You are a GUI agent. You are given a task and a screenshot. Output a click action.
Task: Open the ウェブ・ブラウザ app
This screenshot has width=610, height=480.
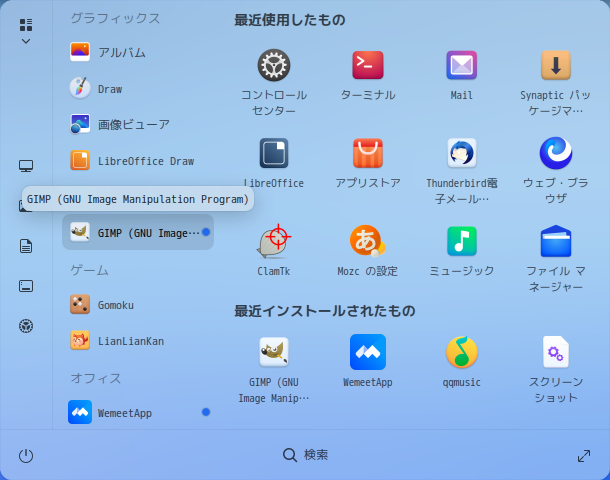556,153
